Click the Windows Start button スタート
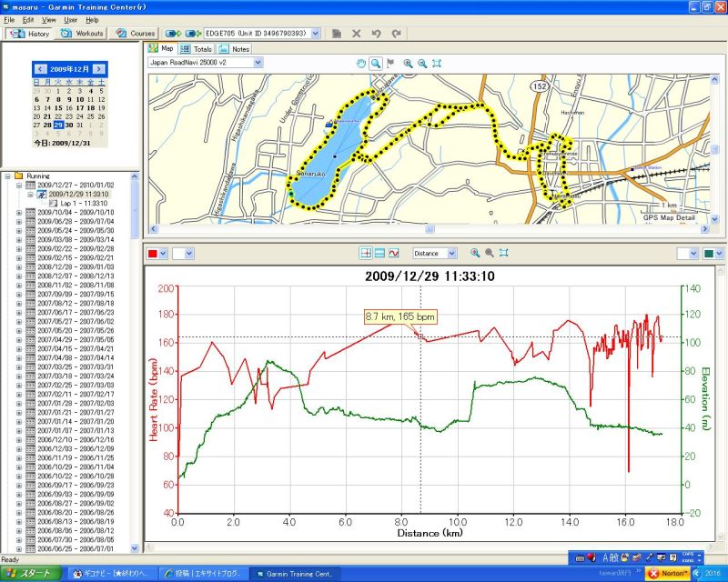The height and width of the screenshot is (582, 728). coord(30,574)
